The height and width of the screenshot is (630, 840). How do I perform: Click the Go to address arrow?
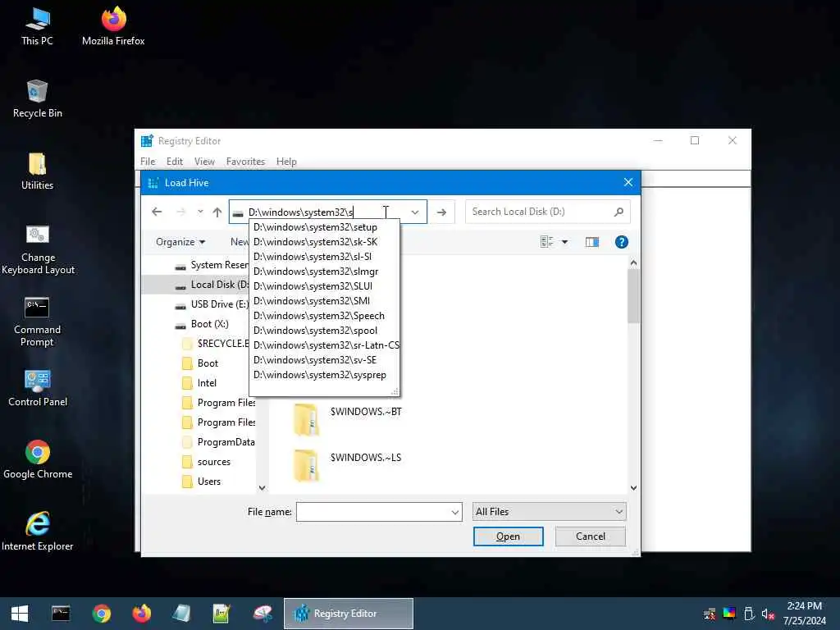click(441, 212)
